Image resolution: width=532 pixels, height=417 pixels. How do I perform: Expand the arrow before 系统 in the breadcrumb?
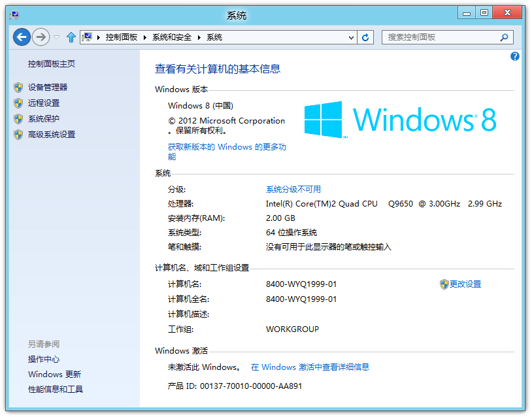pyautogui.click(x=199, y=37)
